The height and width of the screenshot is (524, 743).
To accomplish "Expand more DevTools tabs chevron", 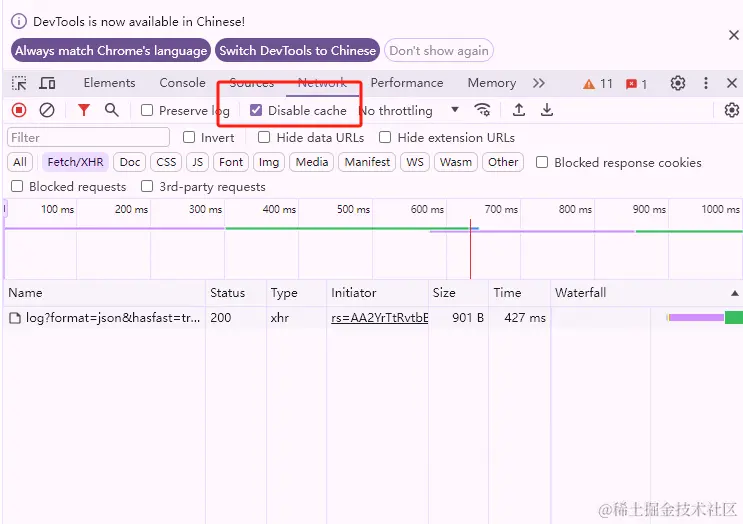I will tap(539, 83).
